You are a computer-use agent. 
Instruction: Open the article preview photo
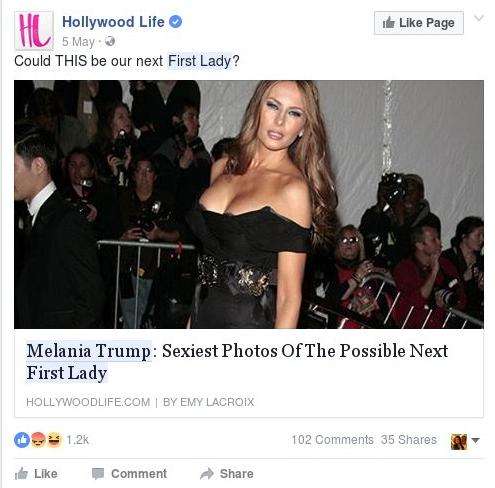click(249, 204)
